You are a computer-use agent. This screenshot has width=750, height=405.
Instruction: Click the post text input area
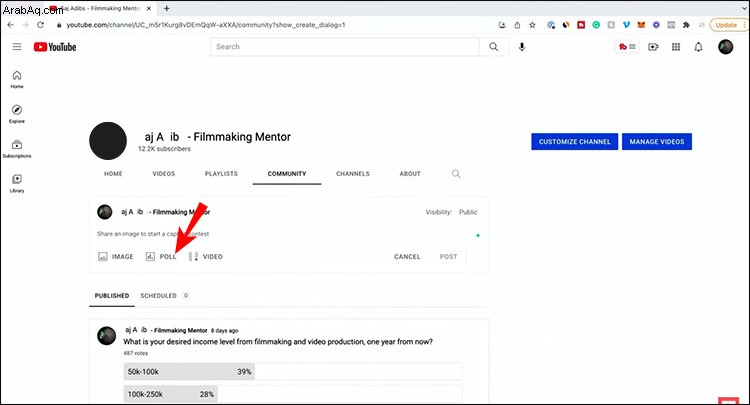[x=287, y=234]
